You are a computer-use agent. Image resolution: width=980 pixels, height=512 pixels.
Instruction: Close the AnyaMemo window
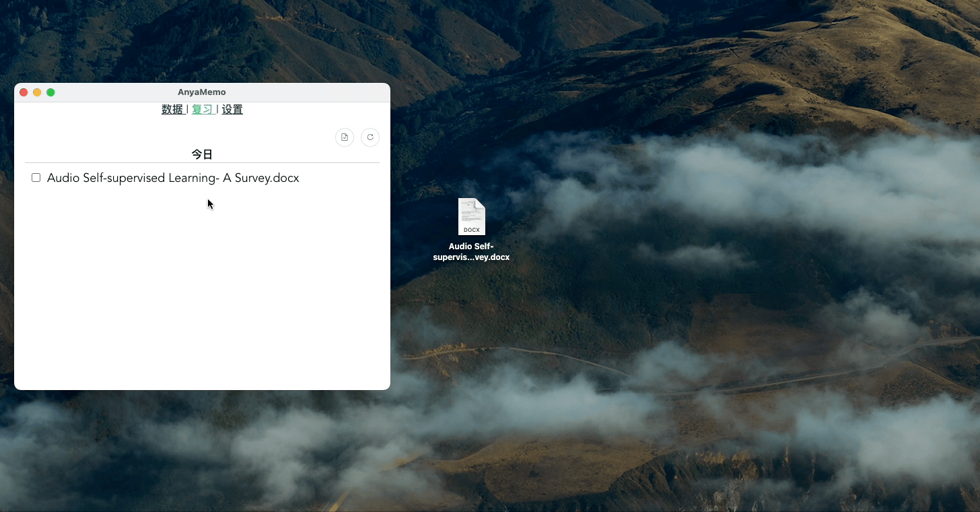24,92
